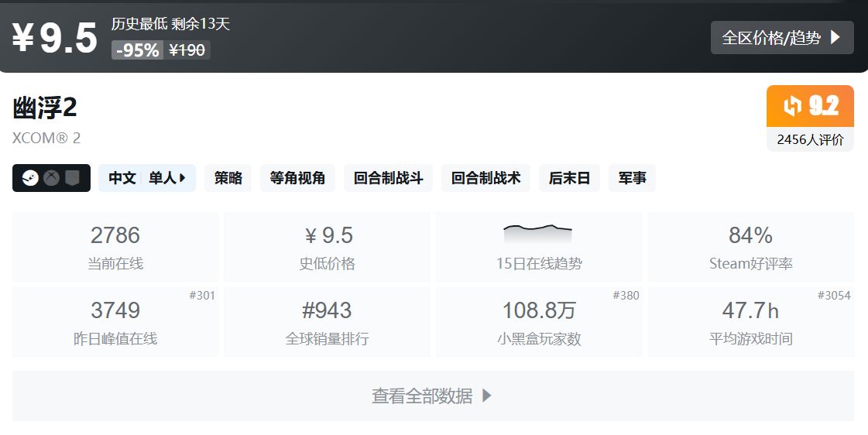Click the 84% Steam好评率 stat card
Screen dimensions: 868x435
pos(750,247)
